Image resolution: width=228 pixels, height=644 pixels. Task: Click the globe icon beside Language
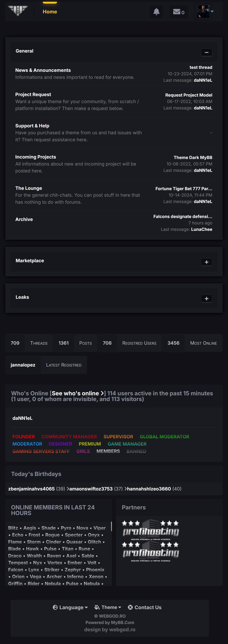click(x=55, y=607)
